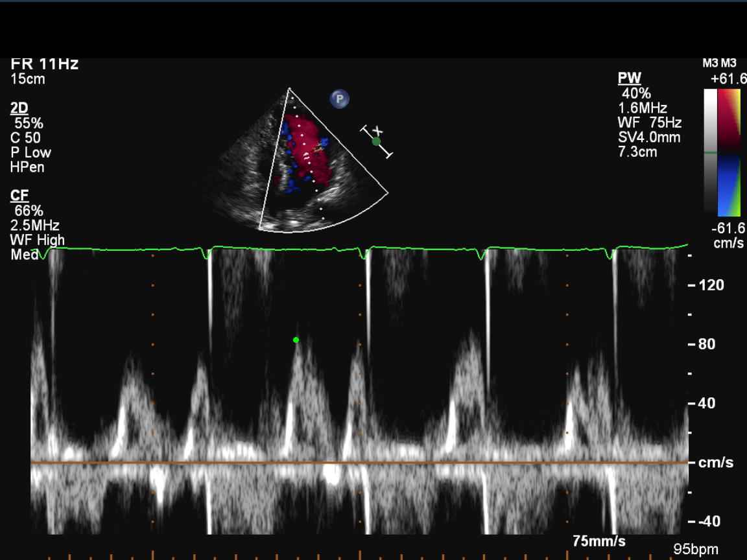Click the +61.6 Nyquist limit value
The height and width of the screenshot is (560, 747).
click(x=728, y=78)
